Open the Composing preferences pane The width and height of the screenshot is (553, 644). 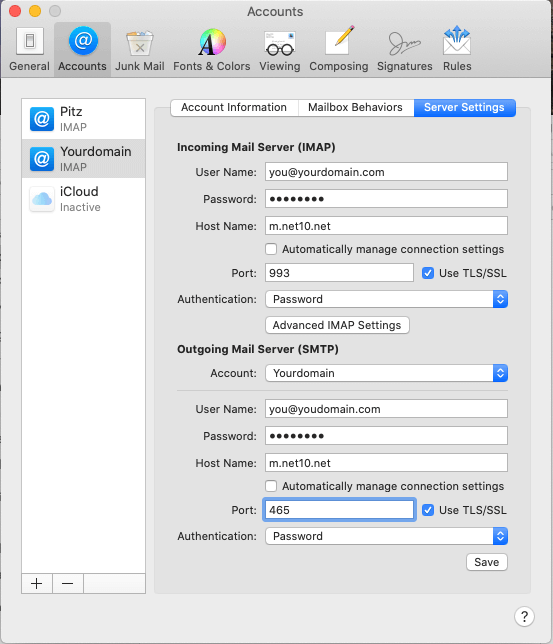click(x=339, y=49)
